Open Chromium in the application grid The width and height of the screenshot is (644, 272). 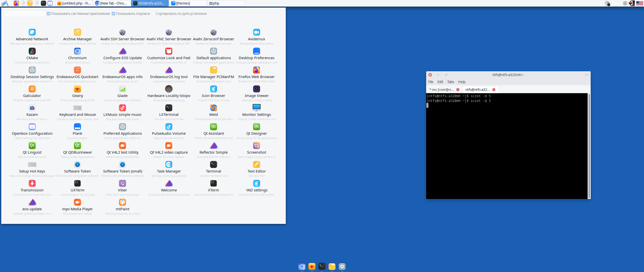click(x=77, y=51)
